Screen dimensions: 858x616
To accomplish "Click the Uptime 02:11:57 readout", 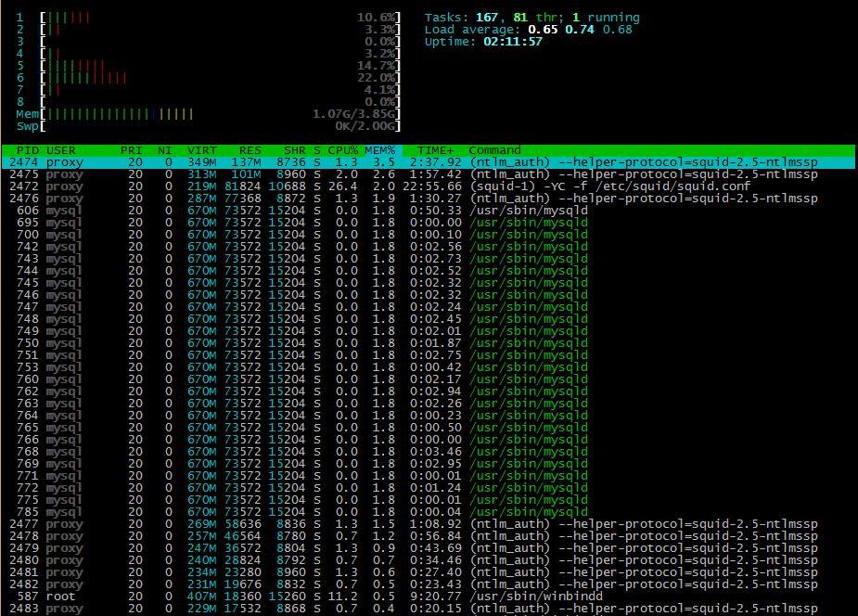I will (483, 42).
